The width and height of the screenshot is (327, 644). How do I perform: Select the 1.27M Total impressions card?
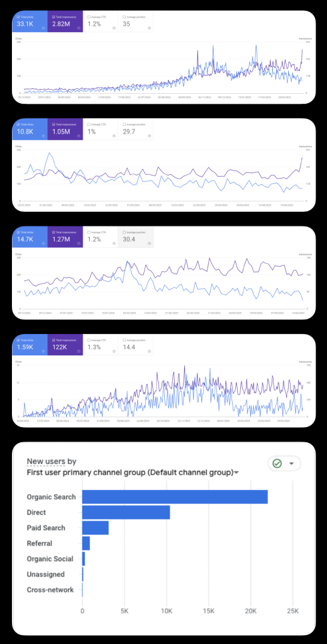65,237
